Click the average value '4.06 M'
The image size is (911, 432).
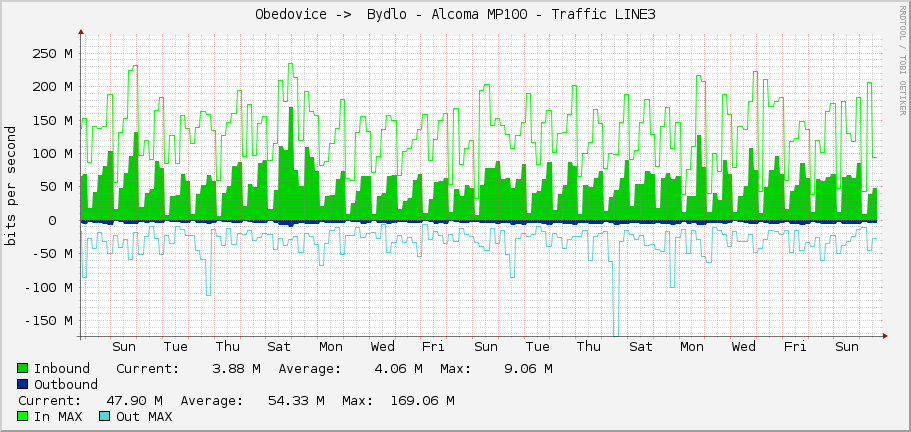398,368
